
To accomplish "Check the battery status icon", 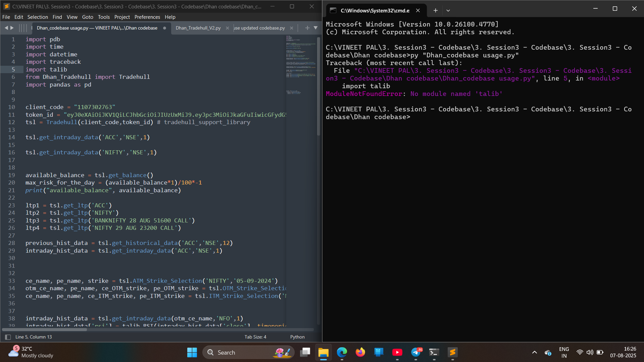I will click(x=600, y=352).
